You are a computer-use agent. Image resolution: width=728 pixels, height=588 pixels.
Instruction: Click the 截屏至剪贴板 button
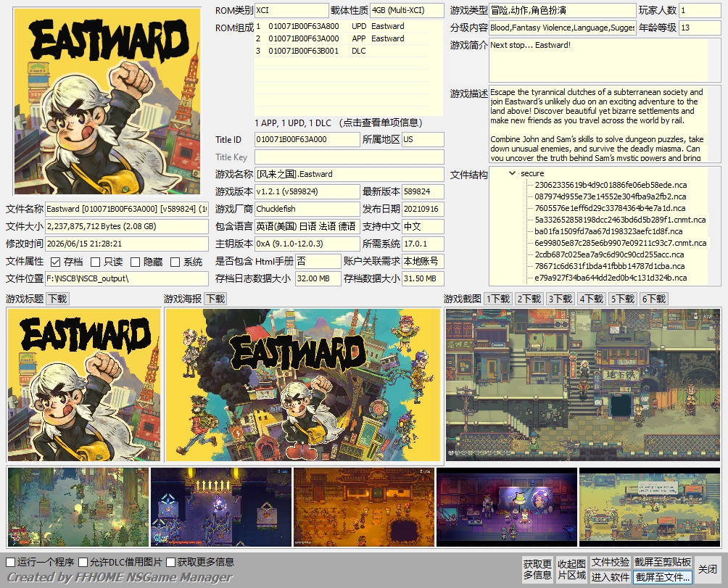(x=663, y=563)
